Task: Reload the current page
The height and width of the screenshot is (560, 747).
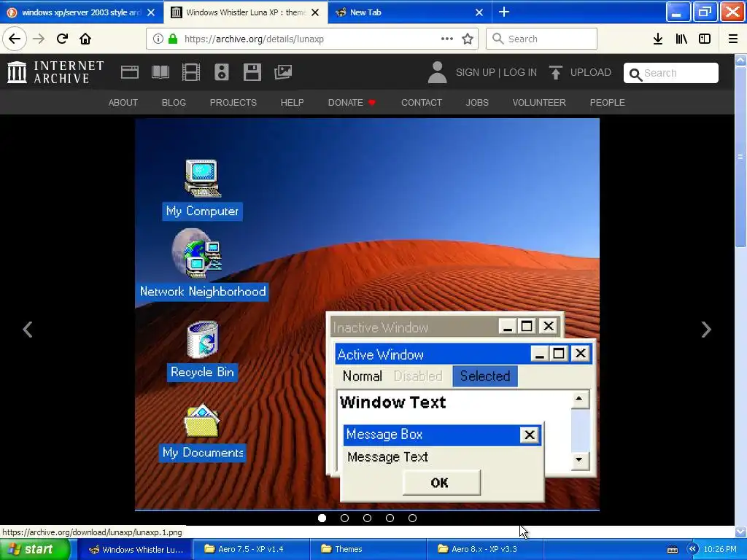Action: pyautogui.click(x=62, y=39)
